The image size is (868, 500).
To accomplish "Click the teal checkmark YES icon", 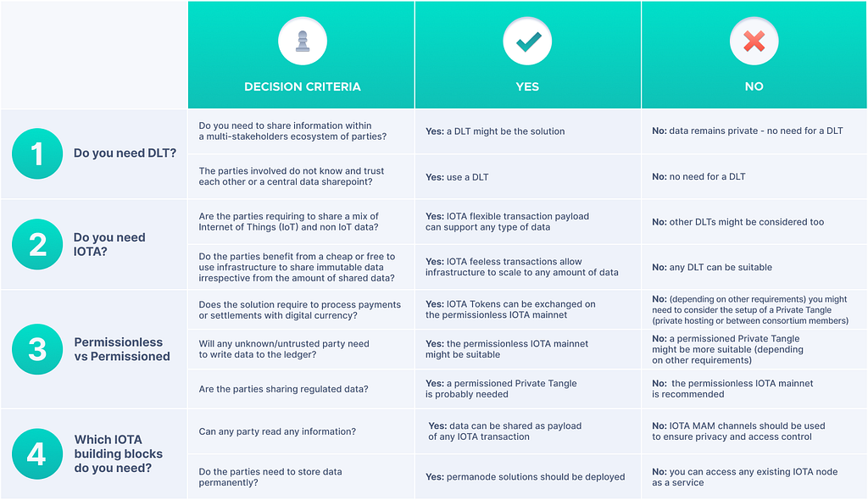I will 527,42.
